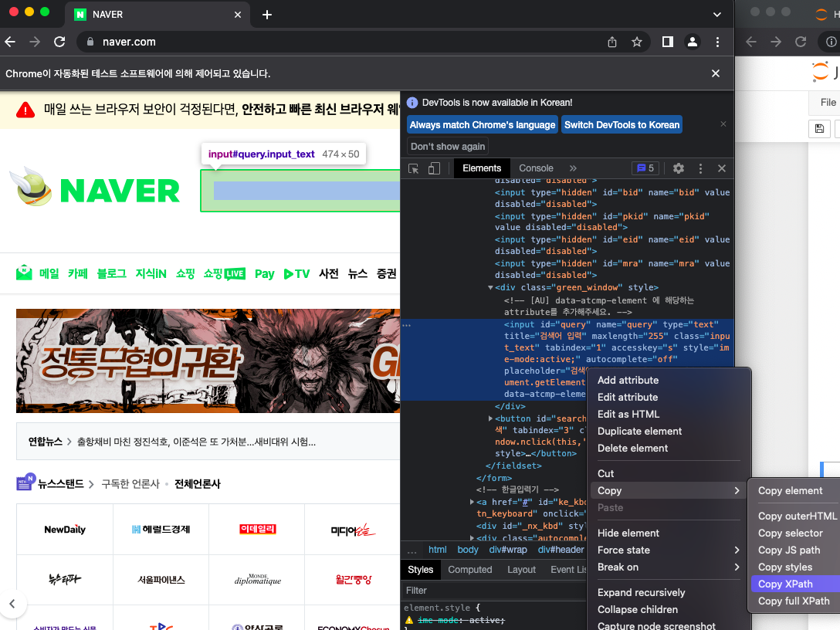Click the browser back arrow
840x630 pixels.
point(10,42)
